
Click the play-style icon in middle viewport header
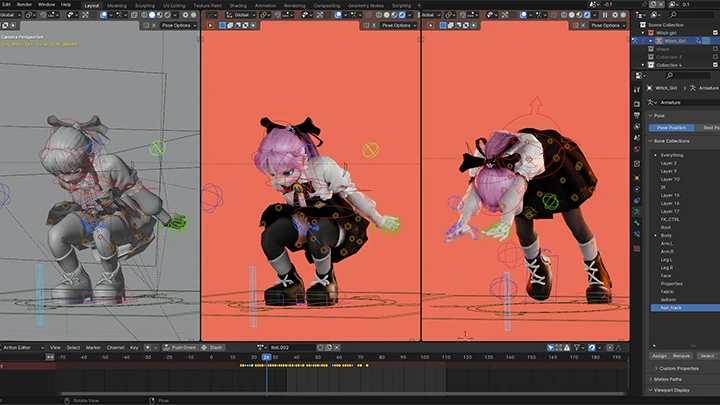[x=210, y=25]
